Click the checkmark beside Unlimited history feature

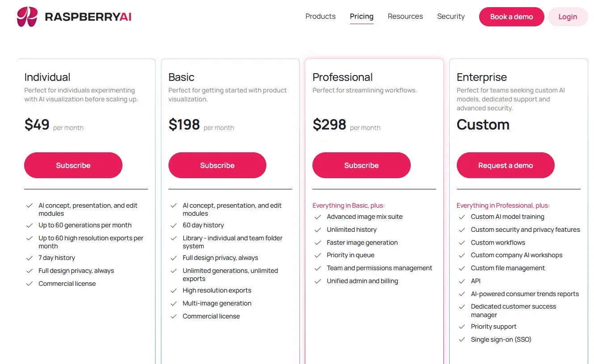[x=318, y=230]
